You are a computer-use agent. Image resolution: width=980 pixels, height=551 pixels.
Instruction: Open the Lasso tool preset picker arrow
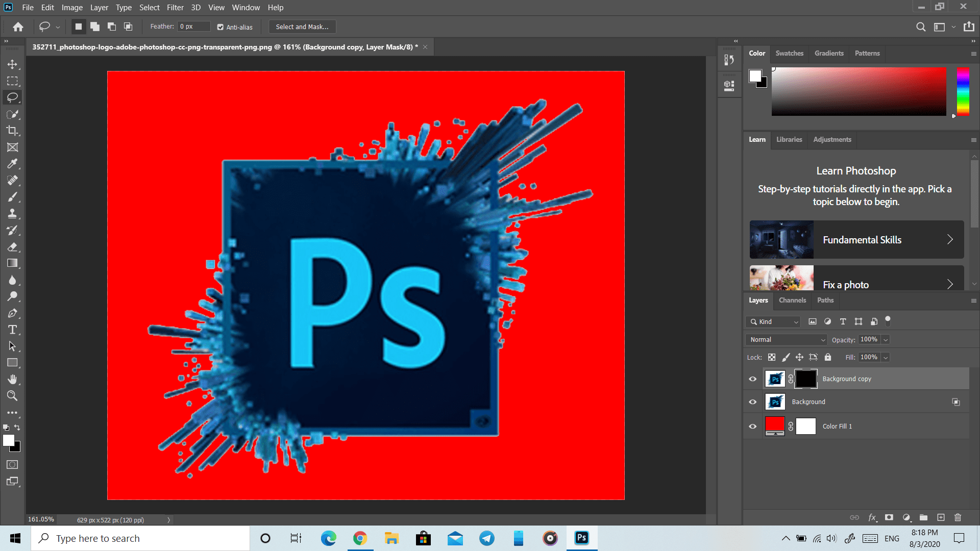(58, 27)
